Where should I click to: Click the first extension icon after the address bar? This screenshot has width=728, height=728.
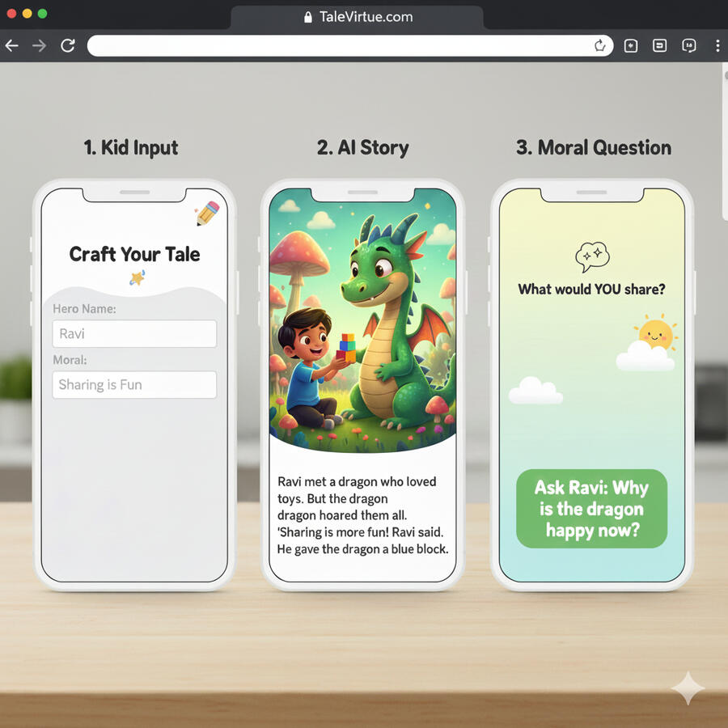tap(631, 46)
